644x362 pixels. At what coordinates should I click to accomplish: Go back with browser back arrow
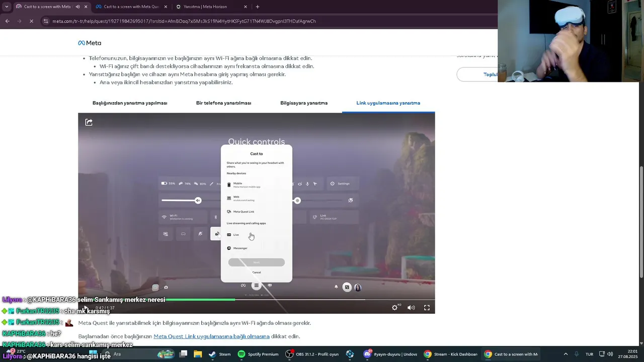[x=7, y=21]
